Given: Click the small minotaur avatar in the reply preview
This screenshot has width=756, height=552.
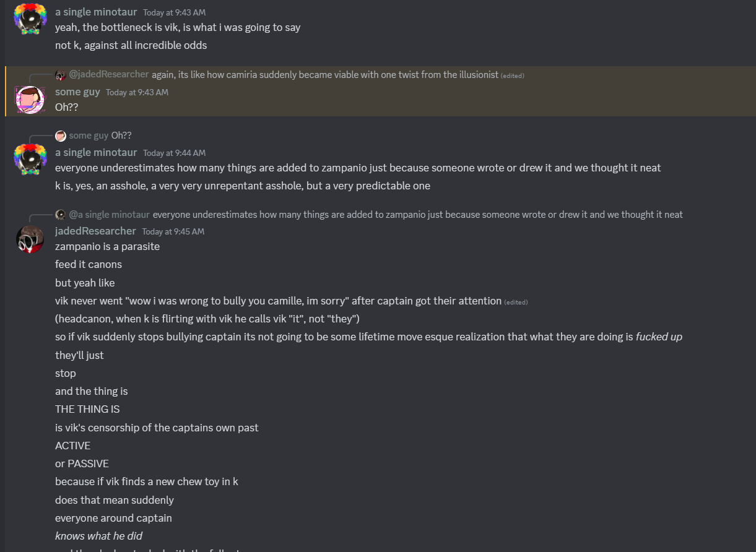Looking at the screenshot, I should (x=61, y=215).
